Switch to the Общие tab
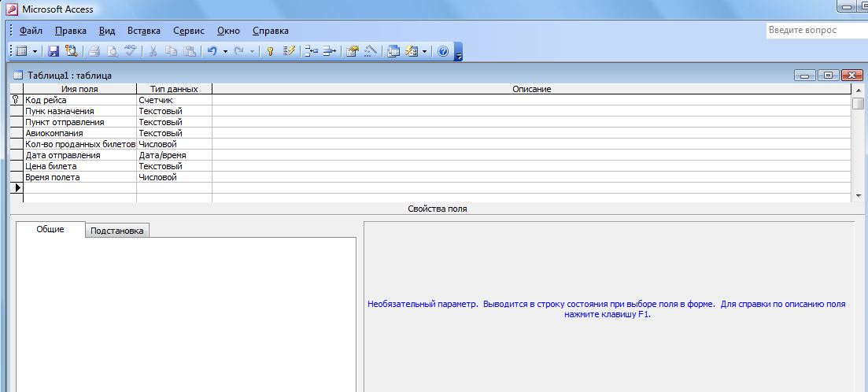The width and height of the screenshot is (868, 392). [x=50, y=229]
